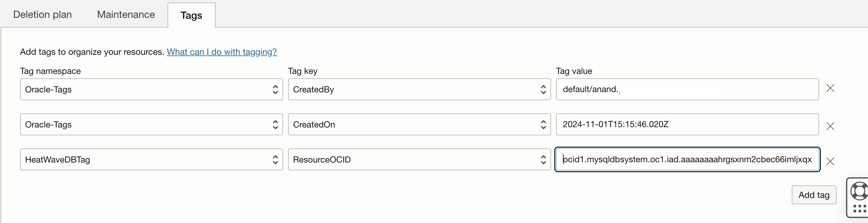Select the timestamp tag value field

point(687,124)
